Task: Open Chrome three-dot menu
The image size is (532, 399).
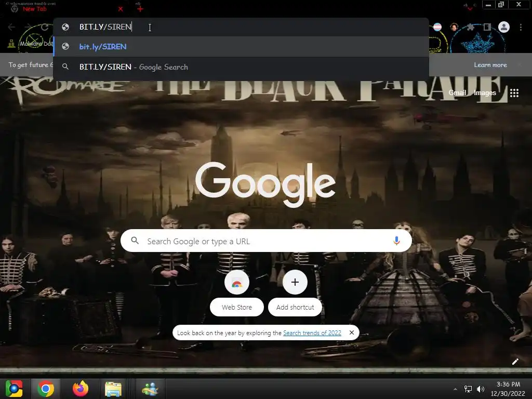Action: (x=521, y=27)
